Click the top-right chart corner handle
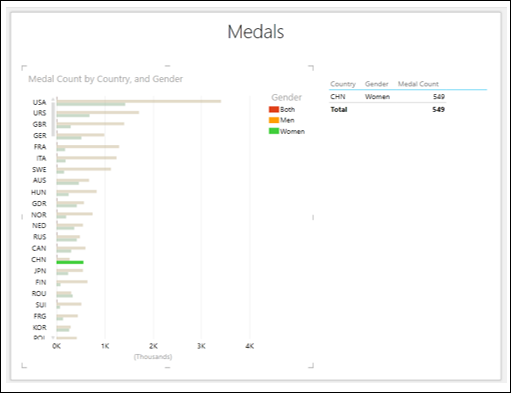The width and height of the screenshot is (512, 394). pos(311,68)
